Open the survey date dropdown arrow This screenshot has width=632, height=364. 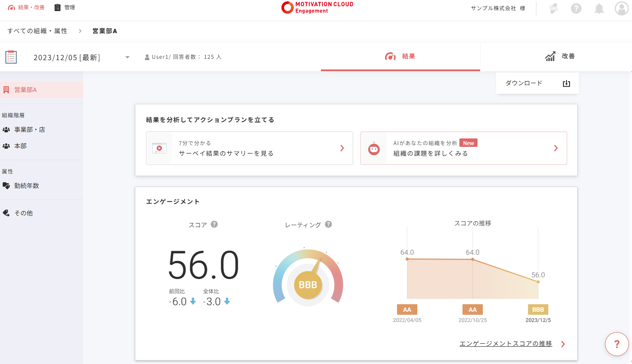127,57
